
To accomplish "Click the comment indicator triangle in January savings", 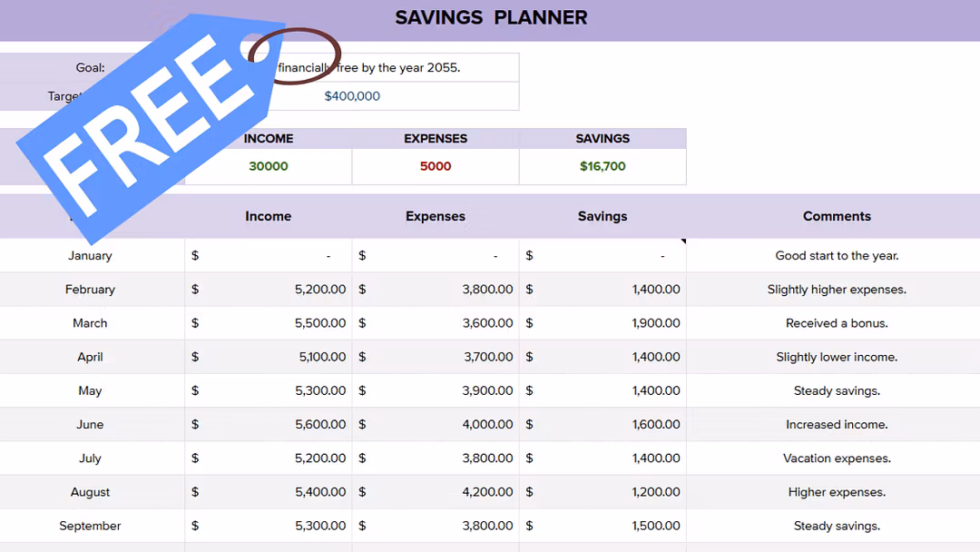I will coord(682,241).
